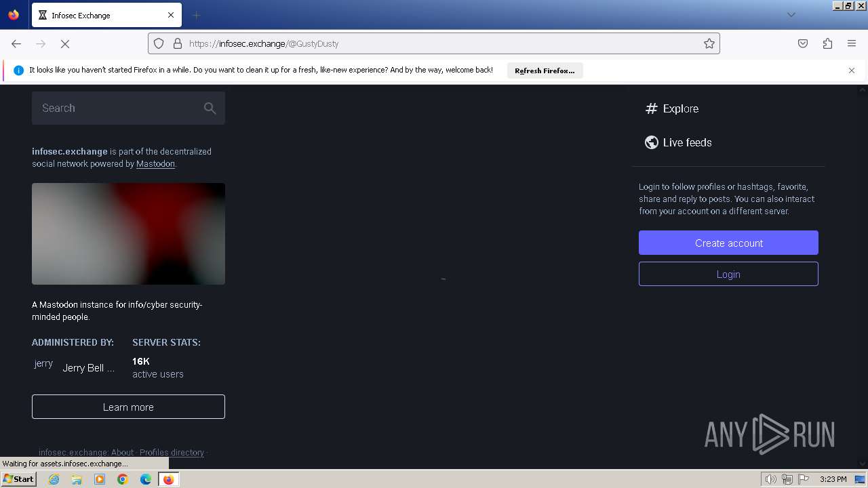Click the 16K active users stat
Image resolution: width=868 pixels, height=488 pixels.
[157, 367]
